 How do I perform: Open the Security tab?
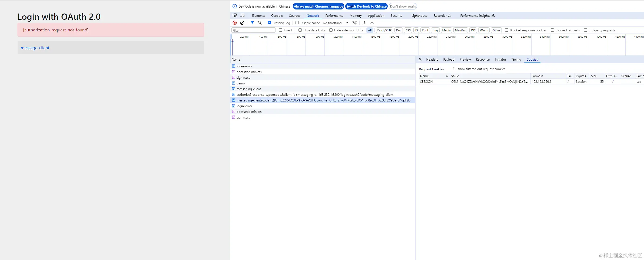click(x=396, y=16)
